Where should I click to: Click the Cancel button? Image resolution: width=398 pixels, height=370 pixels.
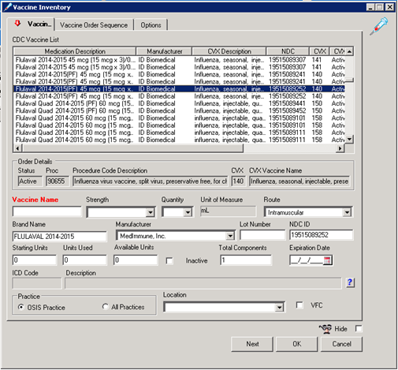click(342, 344)
